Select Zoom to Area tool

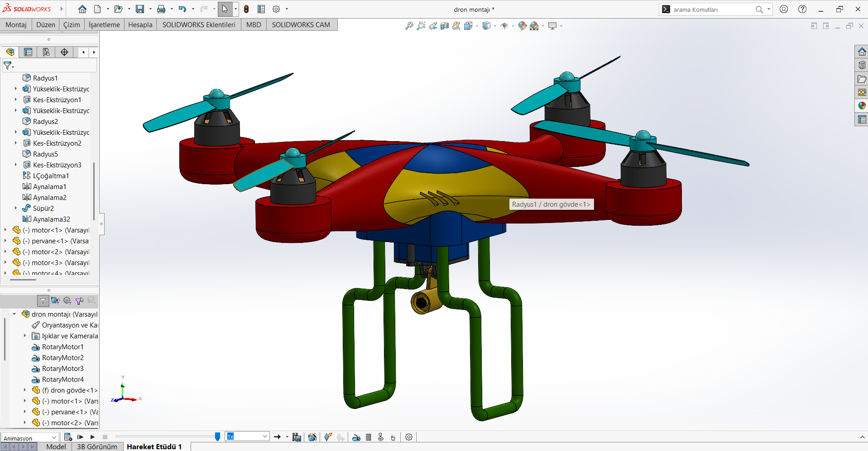click(421, 26)
